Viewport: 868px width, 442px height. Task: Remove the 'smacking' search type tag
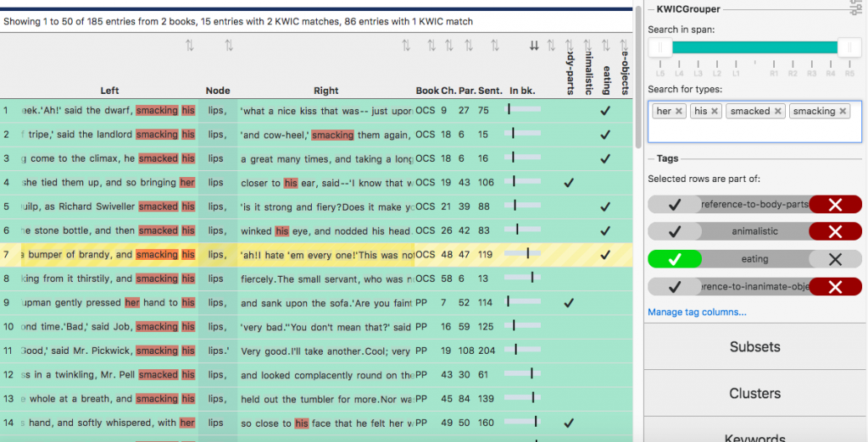[x=843, y=112]
